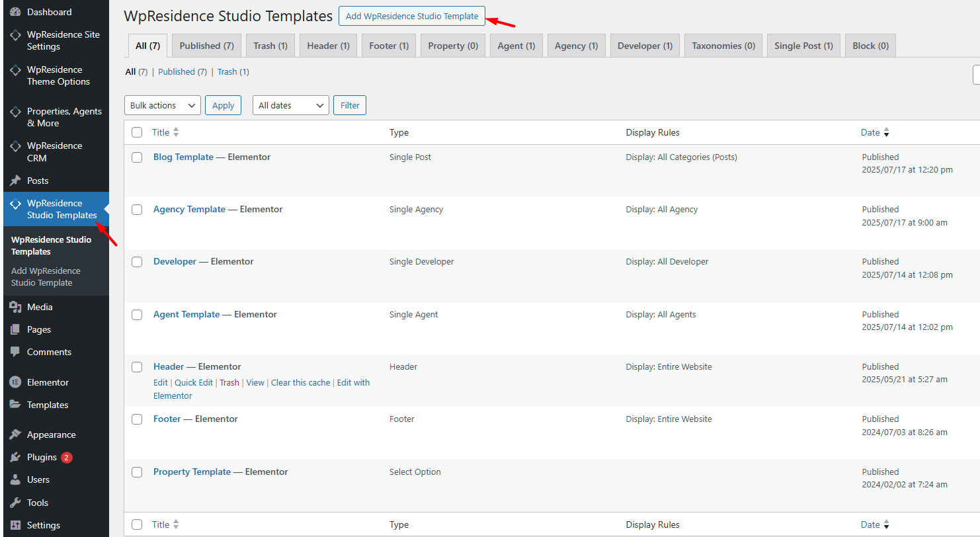Open the Agency Template title link
This screenshot has width=980, height=537.
click(x=189, y=209)
